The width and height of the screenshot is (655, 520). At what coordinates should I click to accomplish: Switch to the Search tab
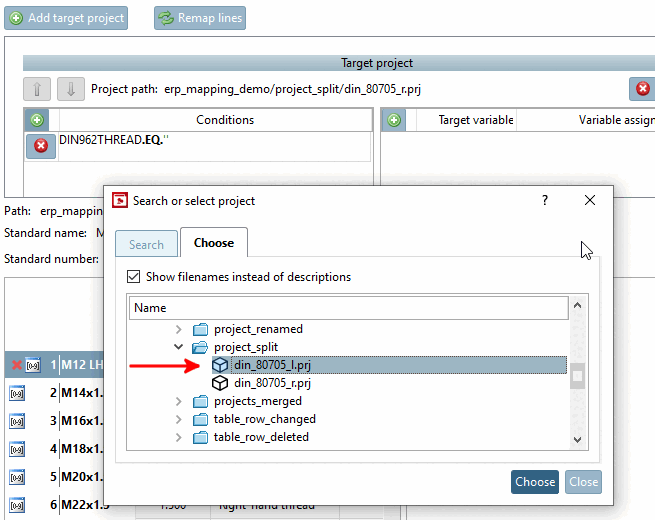pyautogui.click(x=146, y=244)
